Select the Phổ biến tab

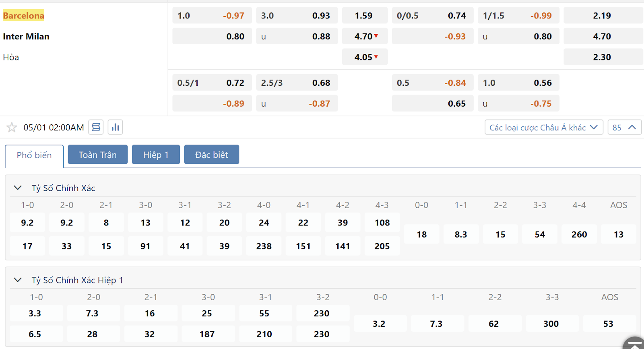tap(34, 155)
